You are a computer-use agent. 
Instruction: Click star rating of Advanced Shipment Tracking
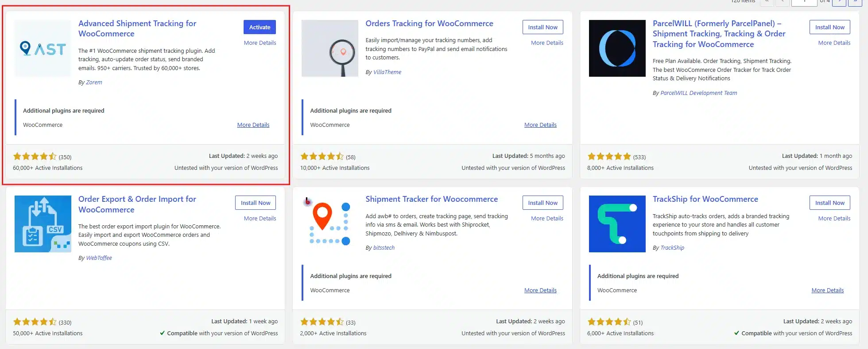tap(35, 156)
